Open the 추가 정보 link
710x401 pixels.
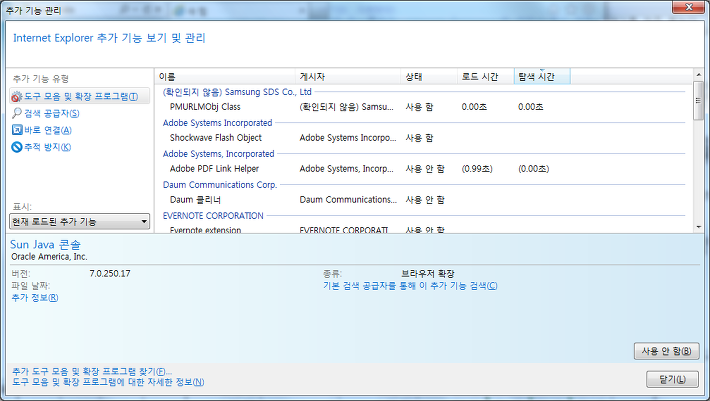click(34, 298)
